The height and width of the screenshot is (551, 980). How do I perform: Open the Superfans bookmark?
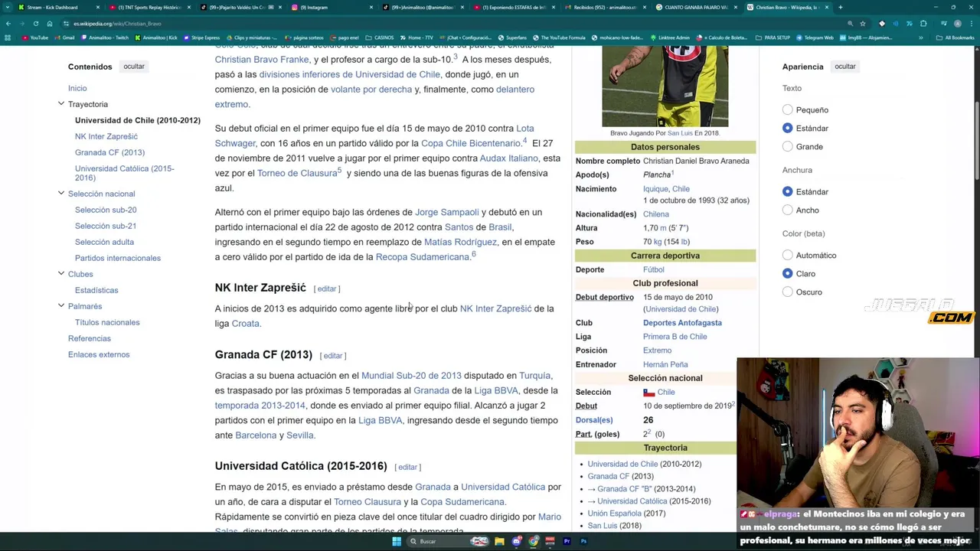512,37
